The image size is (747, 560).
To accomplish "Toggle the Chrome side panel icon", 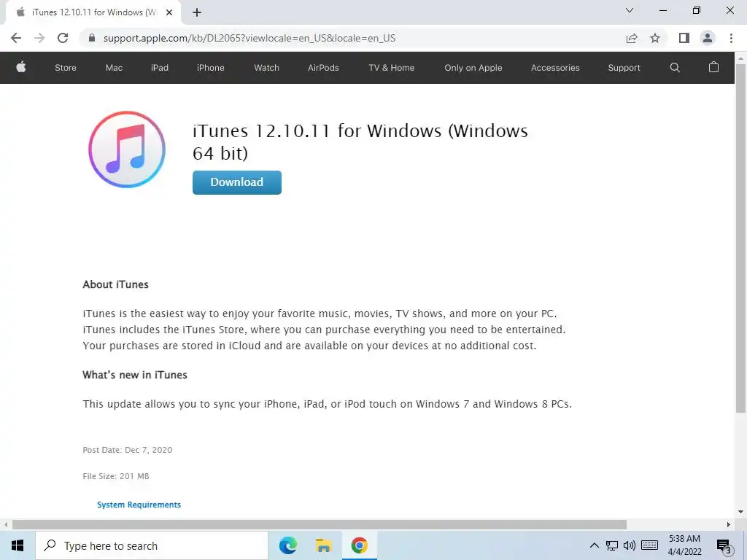I will 684,38.
